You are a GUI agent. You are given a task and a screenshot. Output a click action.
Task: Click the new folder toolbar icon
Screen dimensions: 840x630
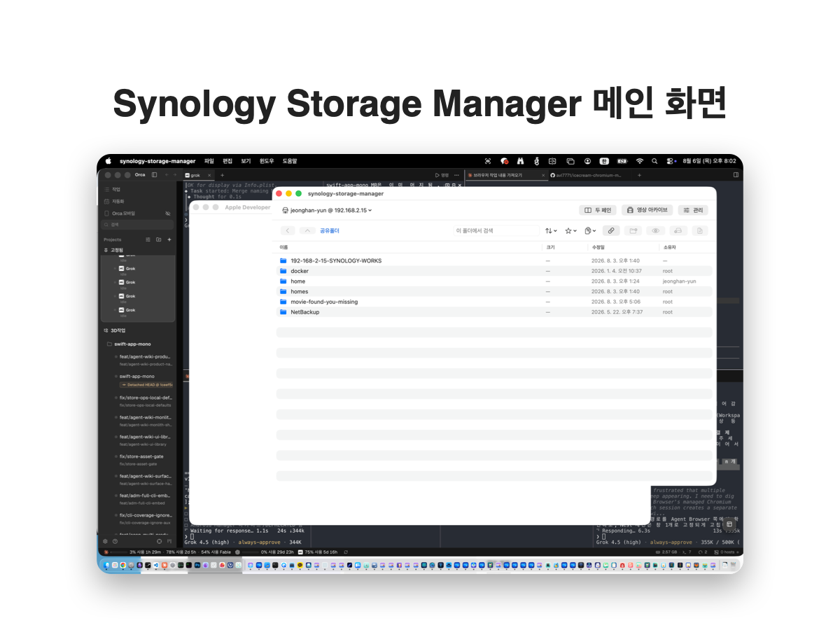[x=633, y=230]
